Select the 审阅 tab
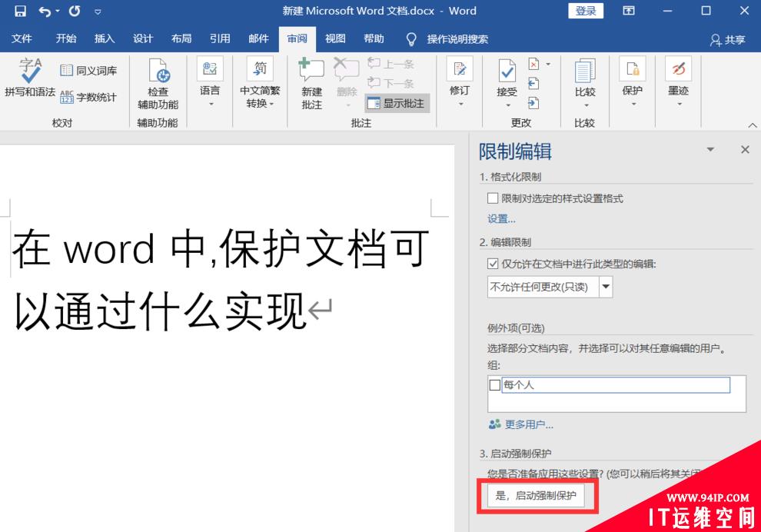This screenshot has height=532, width=761. (x=297, y=39)
